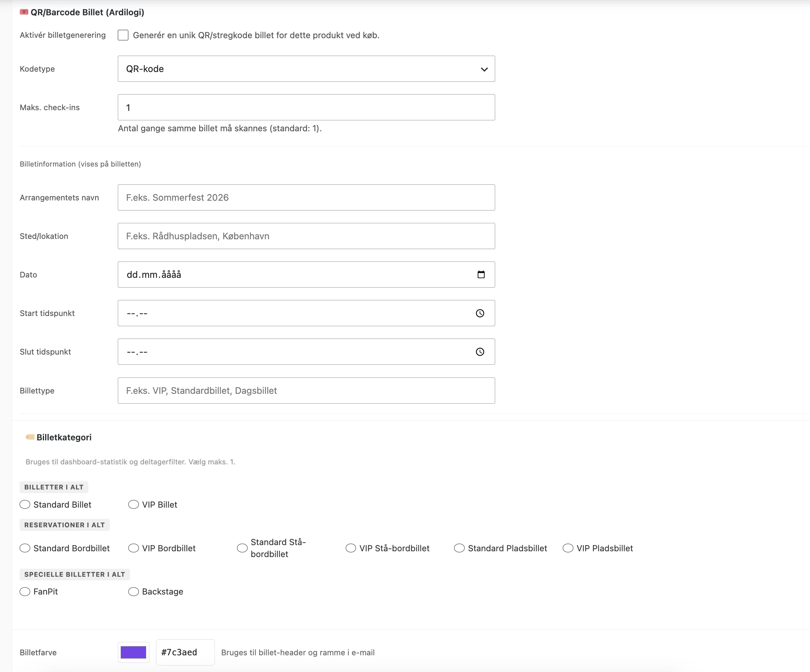The height and width of the screenshot is (672, 810).
Task: Click the BILLETTER I ALT group label
Action: click(54, 487)
